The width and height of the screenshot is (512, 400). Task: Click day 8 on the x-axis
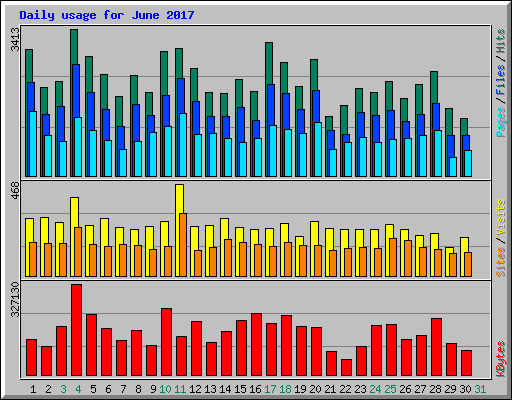[x=138, y=389]
